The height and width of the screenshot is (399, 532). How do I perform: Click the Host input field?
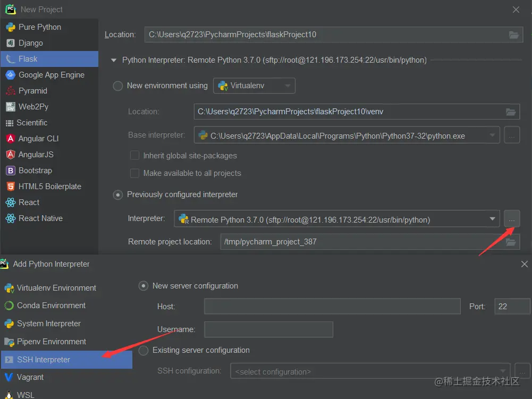coord(332,307)
